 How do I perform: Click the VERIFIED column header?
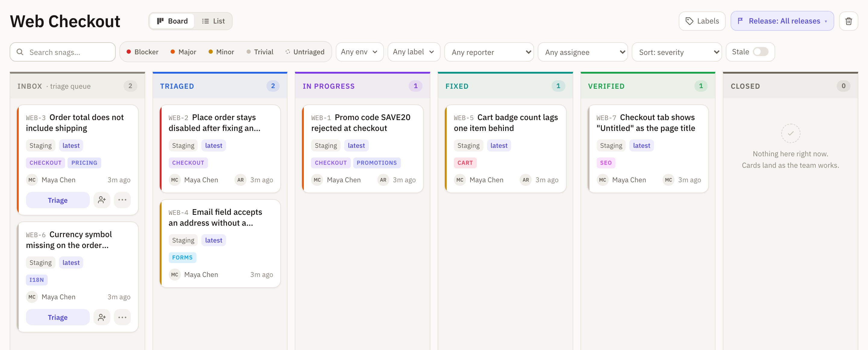[648, 86]
